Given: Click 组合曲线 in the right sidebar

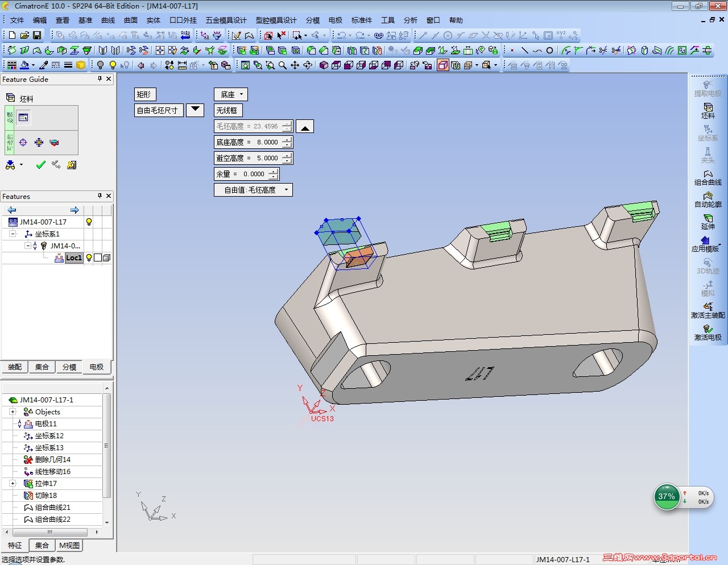Looking at the screenshot, I should pyautogui.click(x=708, y=177).
